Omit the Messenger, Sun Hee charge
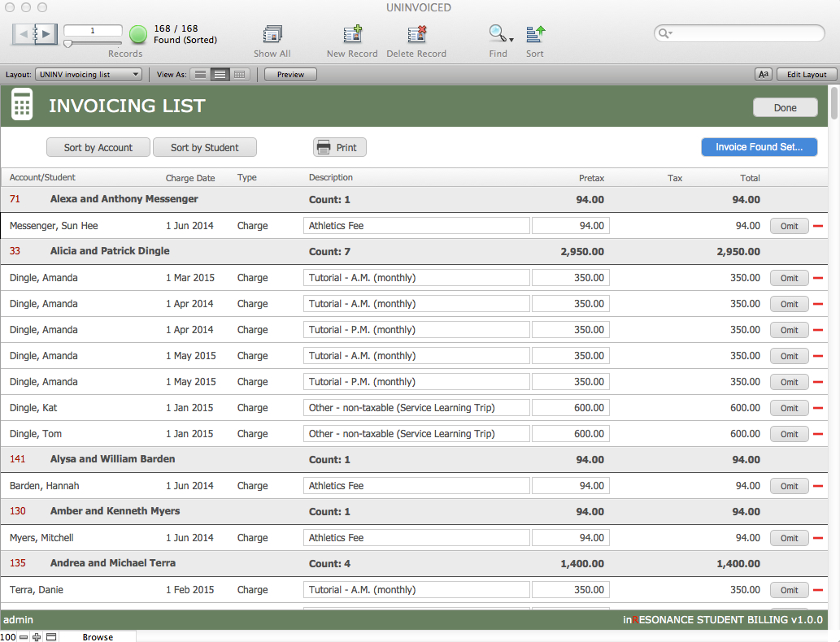 [789, 226]
